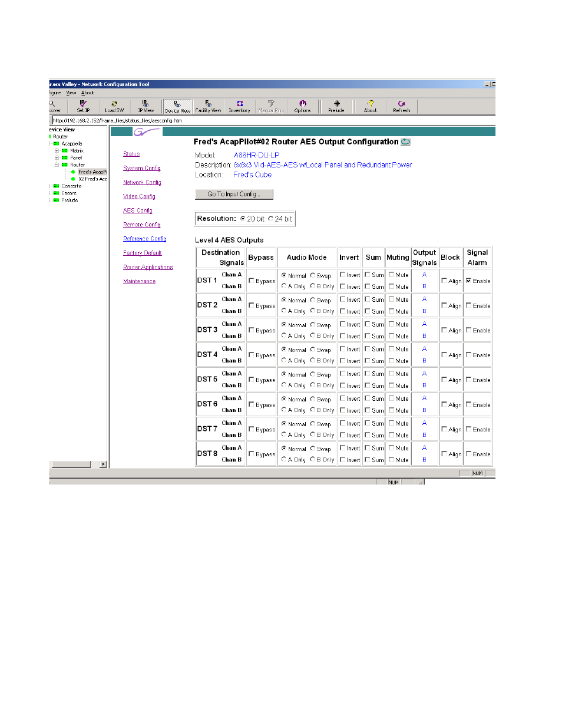Viewport: 562px width, 728px height.
Task: Open the Factory Default link
Action: pos(143,253)
